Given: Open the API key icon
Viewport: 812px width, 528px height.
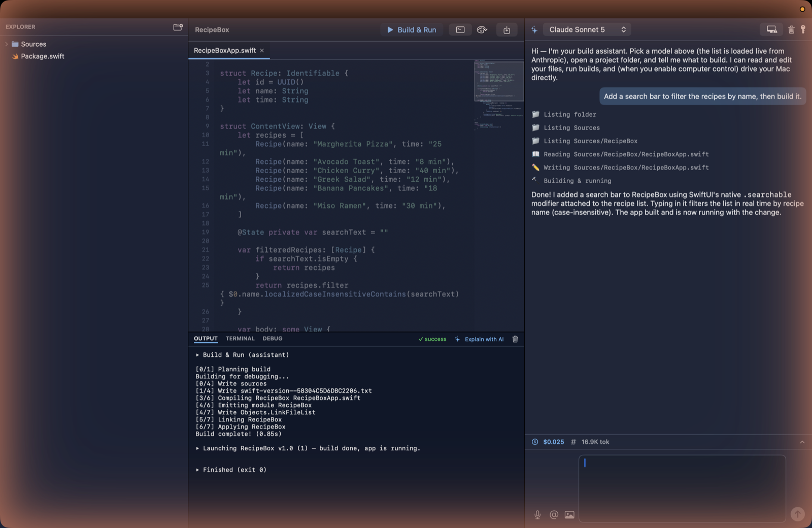Looking at the screenshot, I should tap(803, 29).
